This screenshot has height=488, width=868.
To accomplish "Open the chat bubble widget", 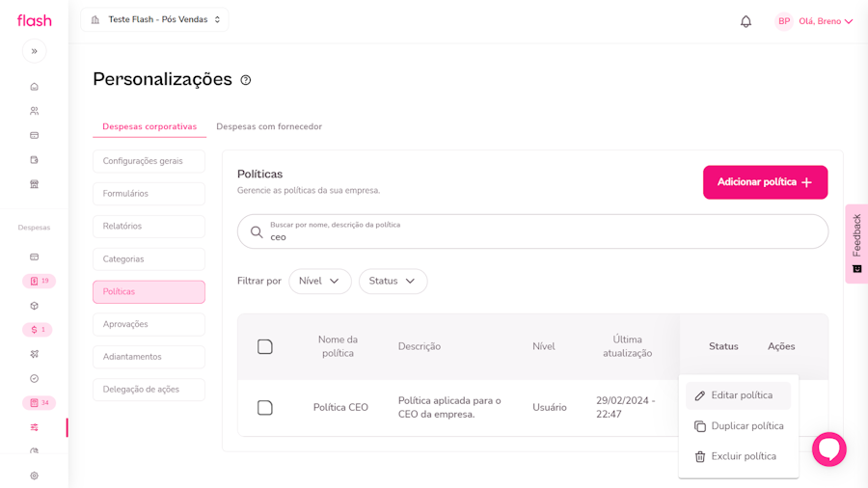I will click(x=828, y=448).
